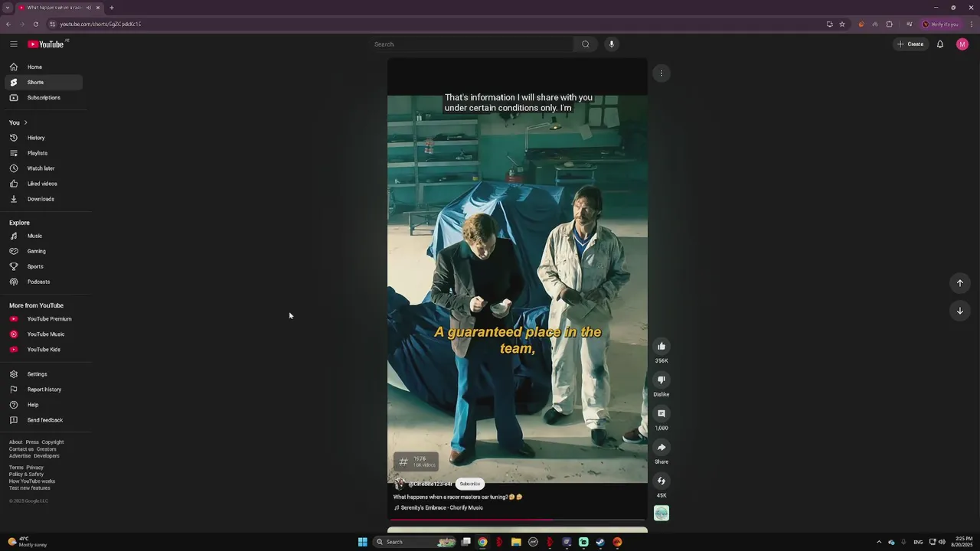Reload the page in the browser

coord(36,24)
